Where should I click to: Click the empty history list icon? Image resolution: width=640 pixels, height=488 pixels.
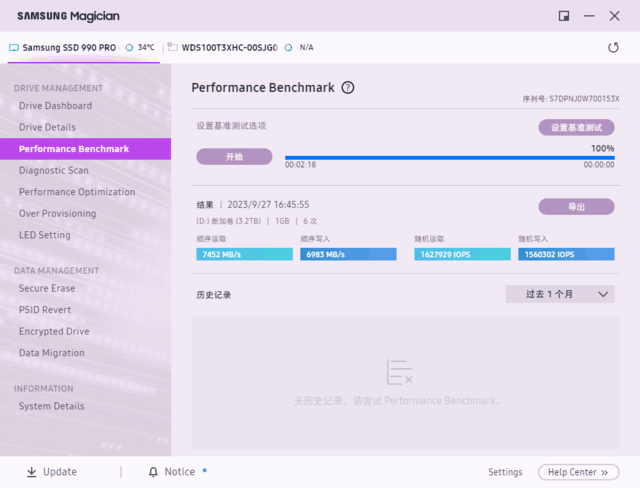399,373
